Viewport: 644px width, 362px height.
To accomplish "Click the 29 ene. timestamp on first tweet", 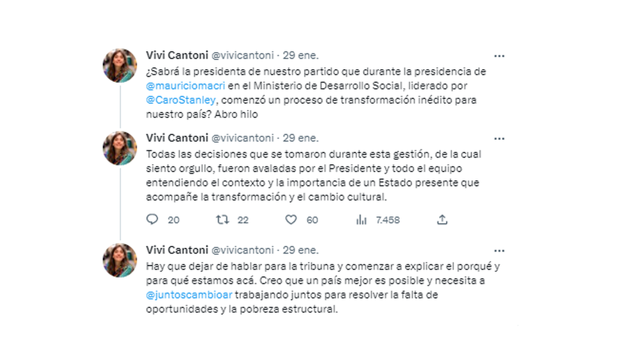I will (301, 55).
